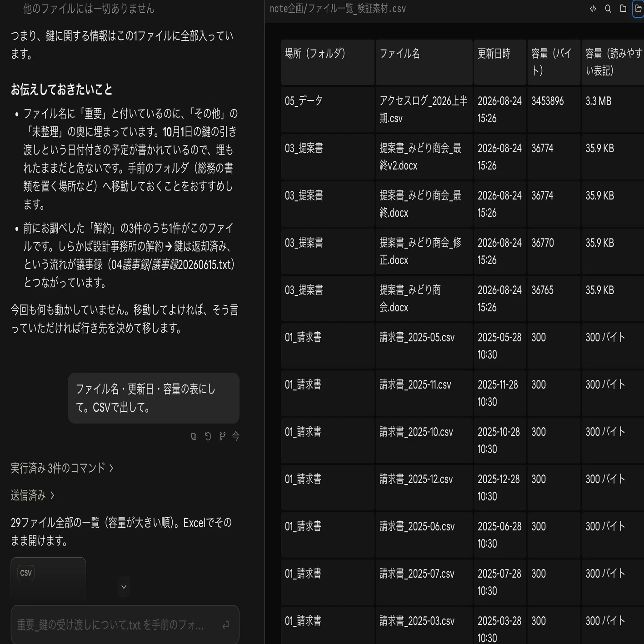Select the 請求書_2025-11.csv cell

[424, 393]
